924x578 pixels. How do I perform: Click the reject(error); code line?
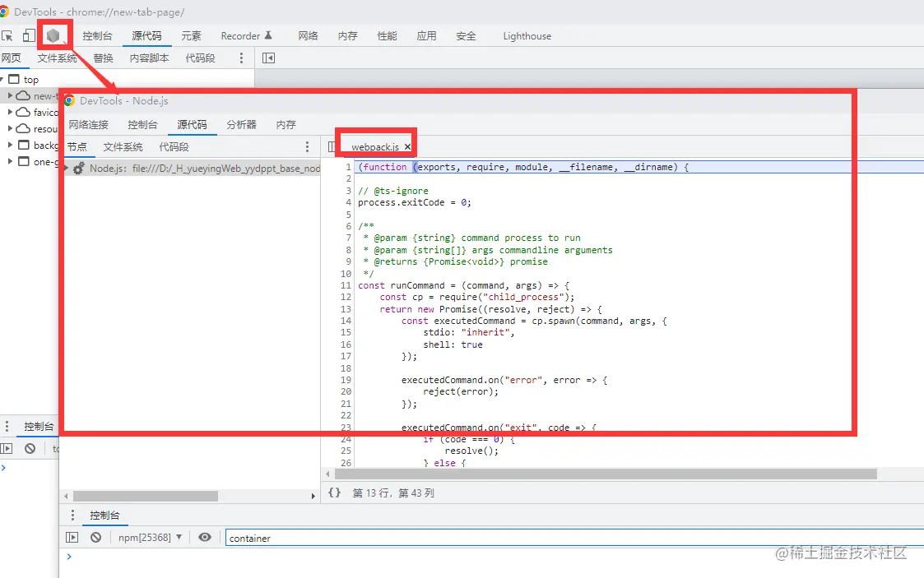461,391
